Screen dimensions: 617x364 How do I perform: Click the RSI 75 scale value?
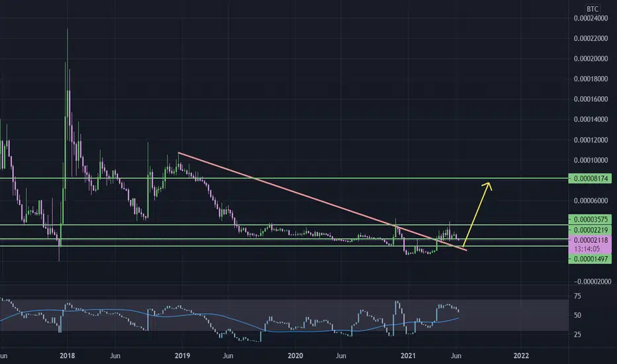[x=577, y=296]
